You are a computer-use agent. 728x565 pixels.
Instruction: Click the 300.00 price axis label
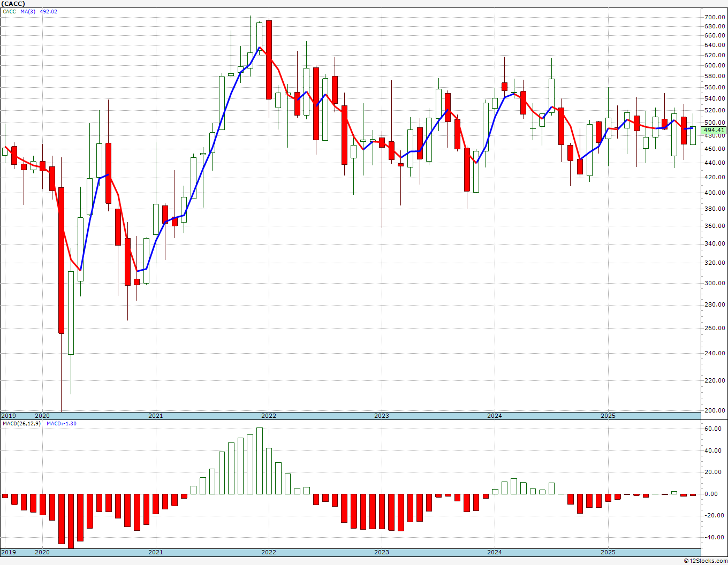pos(715,283)
